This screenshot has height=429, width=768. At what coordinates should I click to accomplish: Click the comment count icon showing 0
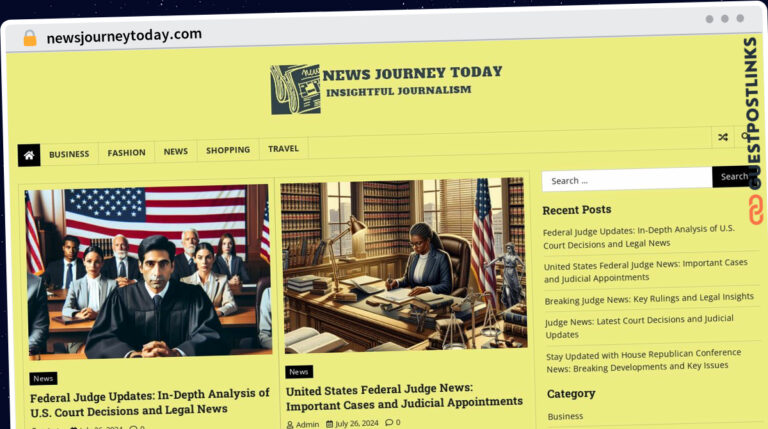click(393, 422)
